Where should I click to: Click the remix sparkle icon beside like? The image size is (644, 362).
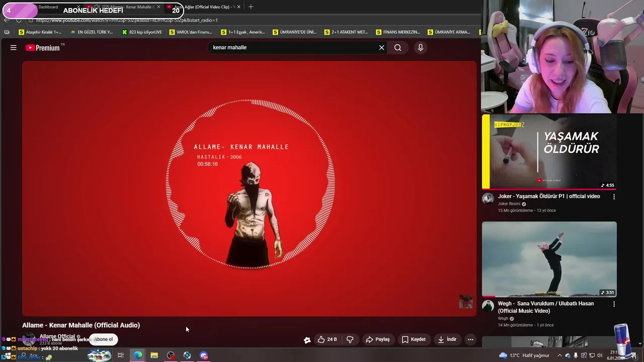tap(307, 340)
